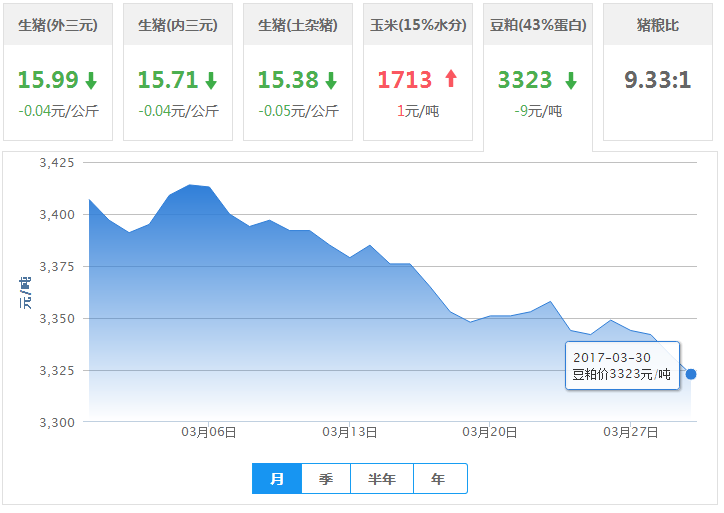The width and height of the screenshot is (724, 513).
Task: Click the 3,375 y-axis label
Action: click(x=57, y=267)
